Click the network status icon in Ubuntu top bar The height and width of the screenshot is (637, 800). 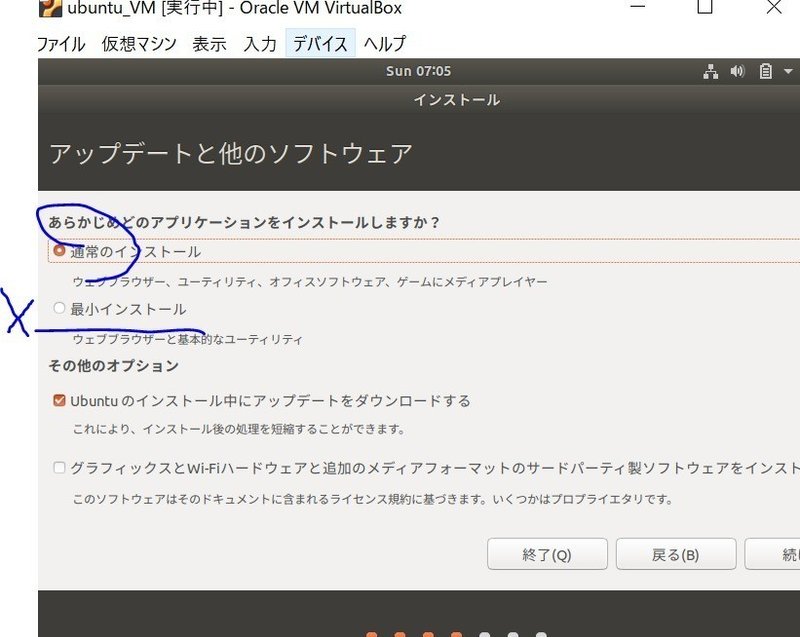point(710,71)
